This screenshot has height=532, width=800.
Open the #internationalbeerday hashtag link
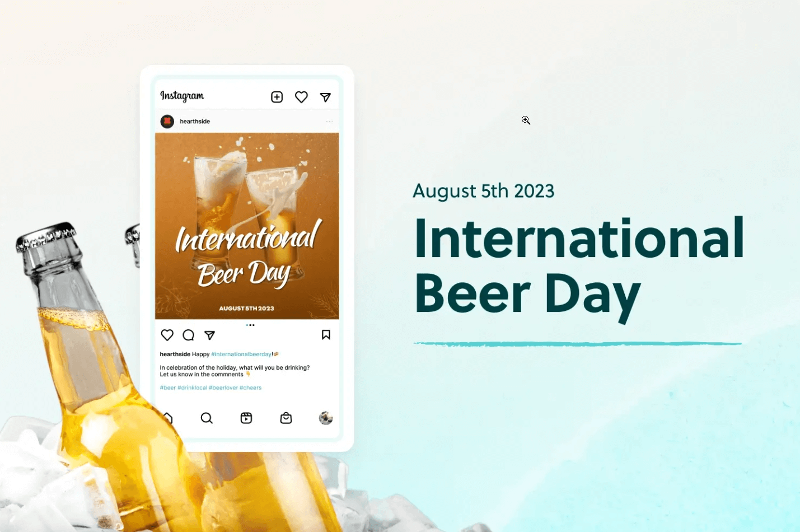pyautogui.click(x=241, y=354)
